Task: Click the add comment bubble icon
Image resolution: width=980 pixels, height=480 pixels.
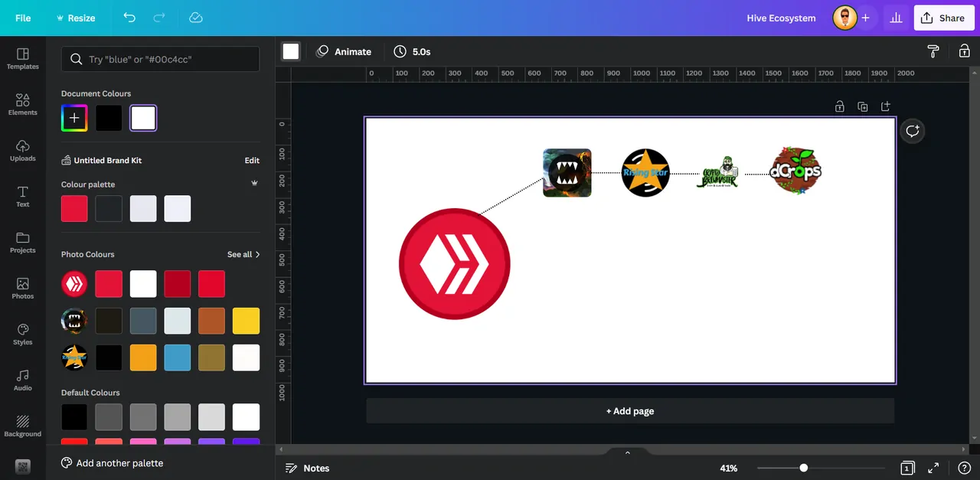Action: click(912, 131)
